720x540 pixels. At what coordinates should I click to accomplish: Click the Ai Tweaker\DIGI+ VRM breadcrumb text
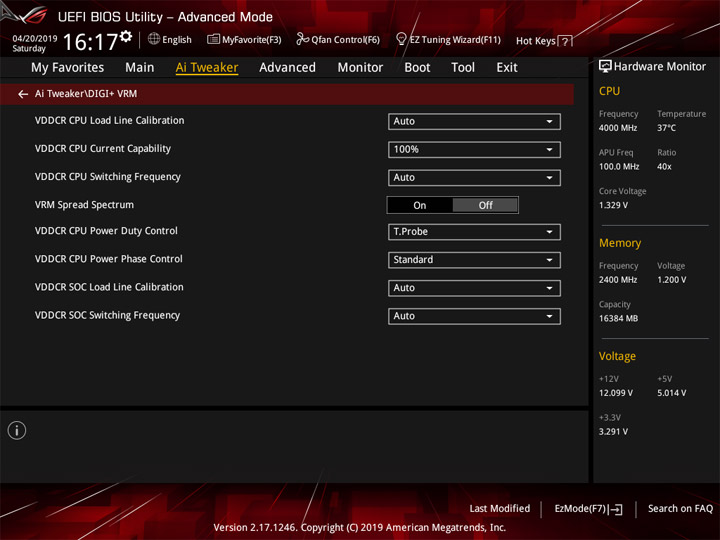click(86, 94)
